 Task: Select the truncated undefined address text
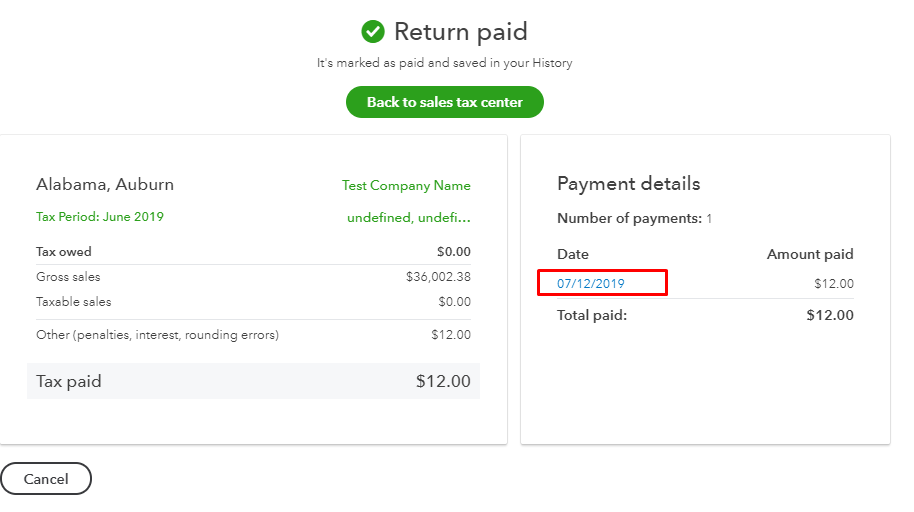pos(408,217)
